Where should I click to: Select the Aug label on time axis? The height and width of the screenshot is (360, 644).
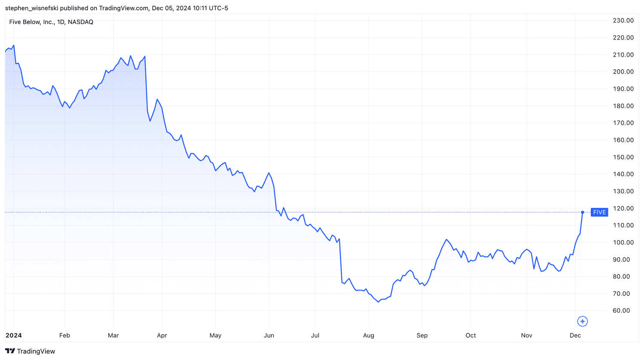tap(368, 336)
